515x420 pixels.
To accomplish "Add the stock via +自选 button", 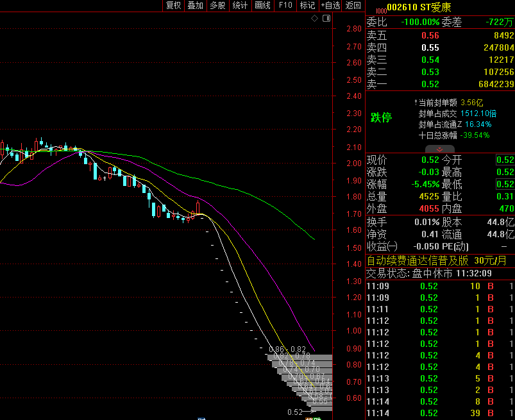I will pos(330,6).
